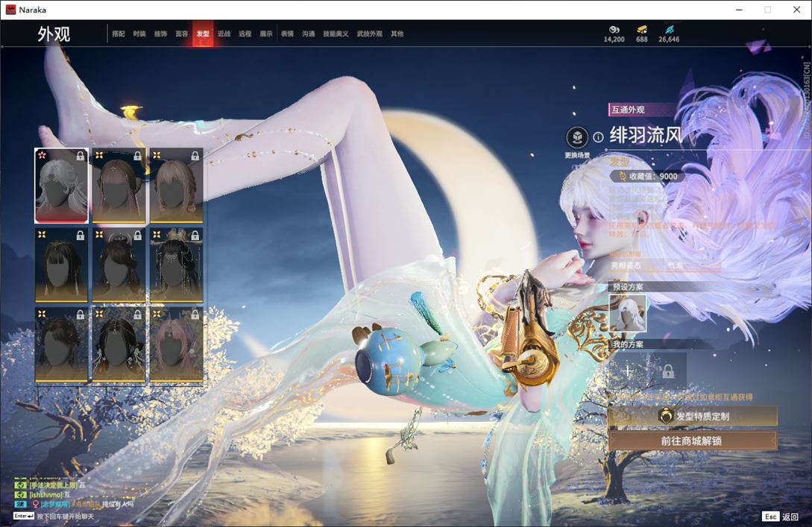Open the 面容 tab
The height and width of the screenshot is (527, 812).
point(181,34)
